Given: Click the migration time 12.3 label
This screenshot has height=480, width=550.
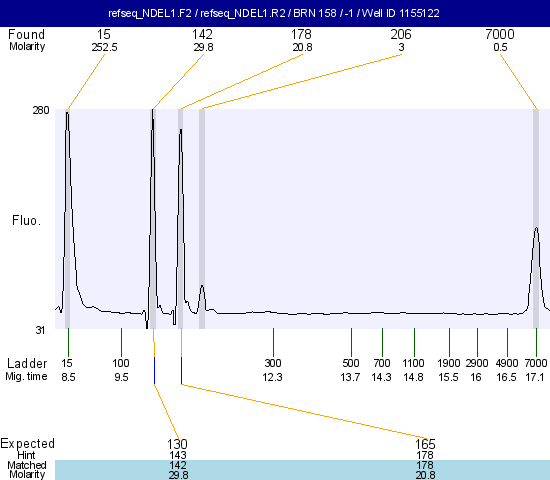Looking at the screenshot, I should click(x=273, y=377).
